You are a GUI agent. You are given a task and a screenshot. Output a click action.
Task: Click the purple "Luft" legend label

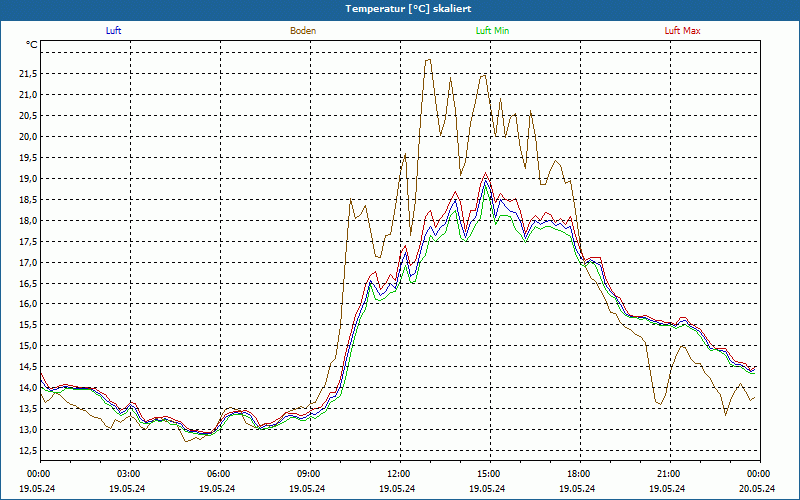113,31
